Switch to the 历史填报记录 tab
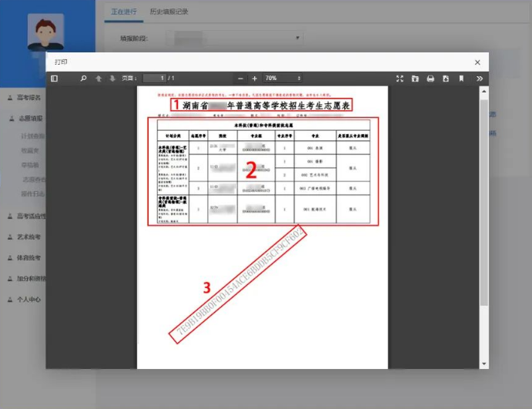Screen dimensions: 532x409 click(169, 12)
